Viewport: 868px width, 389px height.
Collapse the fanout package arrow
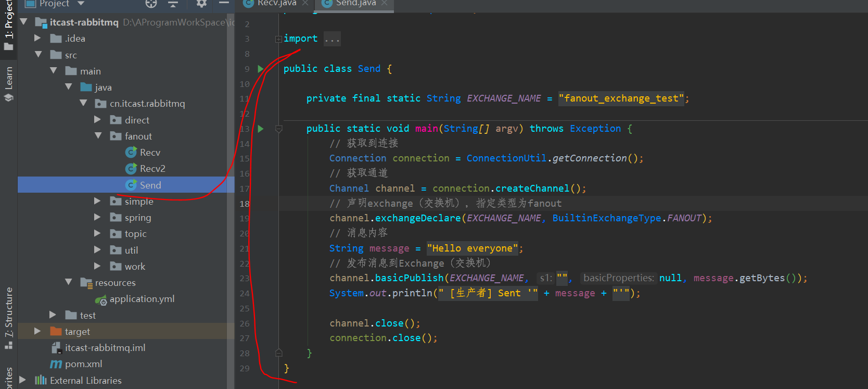[x=98, y=136]
